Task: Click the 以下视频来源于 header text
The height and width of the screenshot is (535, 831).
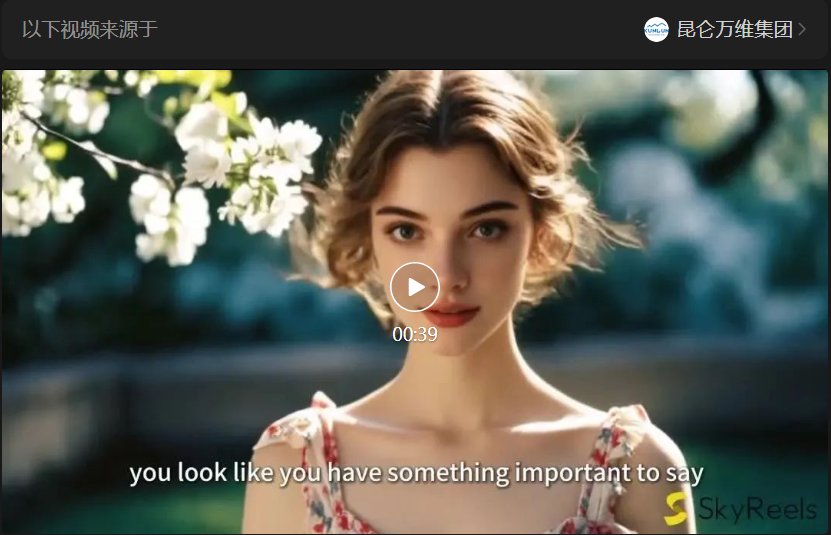Action: tap(90, 29)
